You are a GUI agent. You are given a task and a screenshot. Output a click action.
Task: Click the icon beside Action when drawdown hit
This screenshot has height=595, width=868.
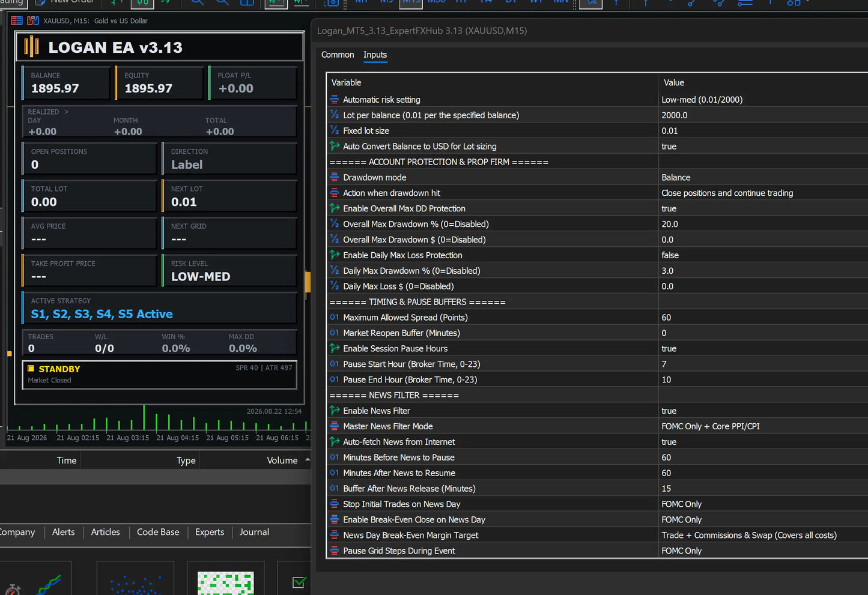point(335,193)
